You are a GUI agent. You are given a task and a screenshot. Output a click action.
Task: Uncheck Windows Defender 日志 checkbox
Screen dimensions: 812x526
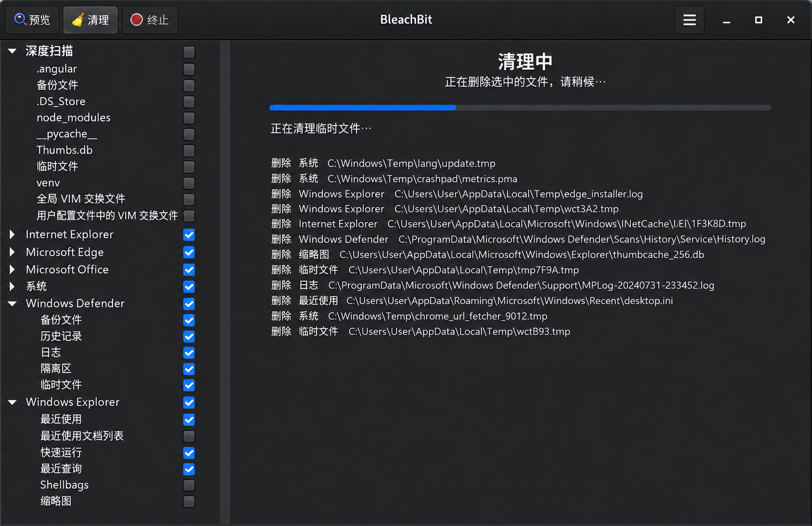point(189,353)
